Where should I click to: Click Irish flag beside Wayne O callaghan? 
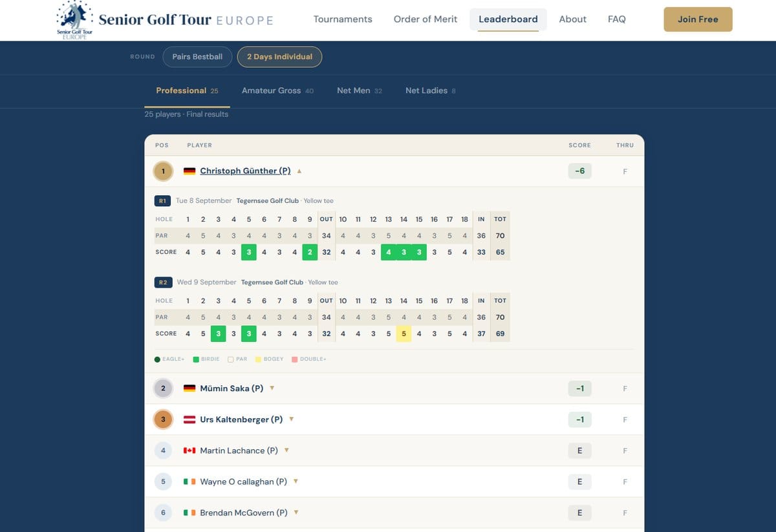pos(189,482)
